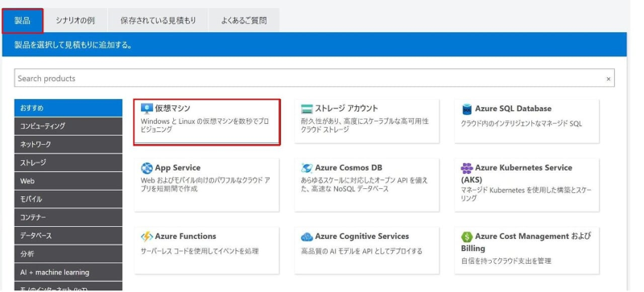Open the 保存されている見積もり tab

pos(158,21)
